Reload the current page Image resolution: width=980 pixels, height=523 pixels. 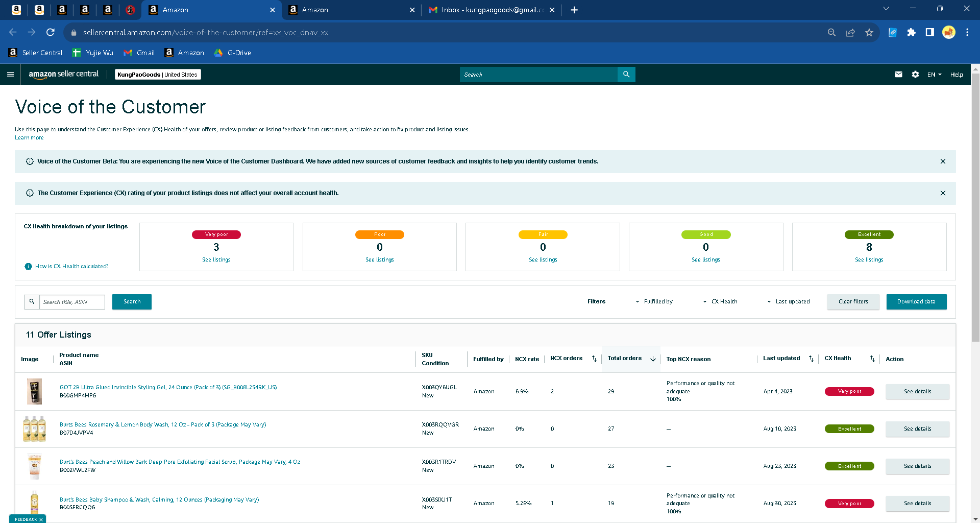pyautogui.click(x=50, y=32)
